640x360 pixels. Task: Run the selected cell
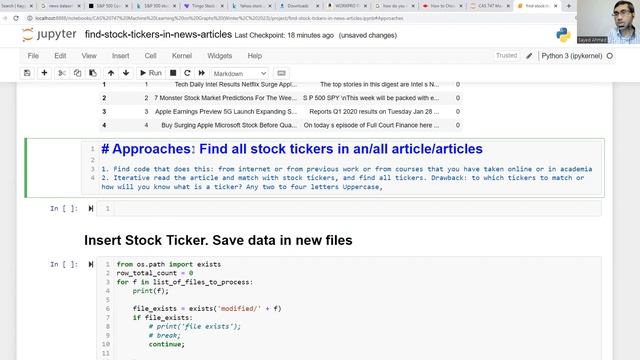(x=151, y=73)
